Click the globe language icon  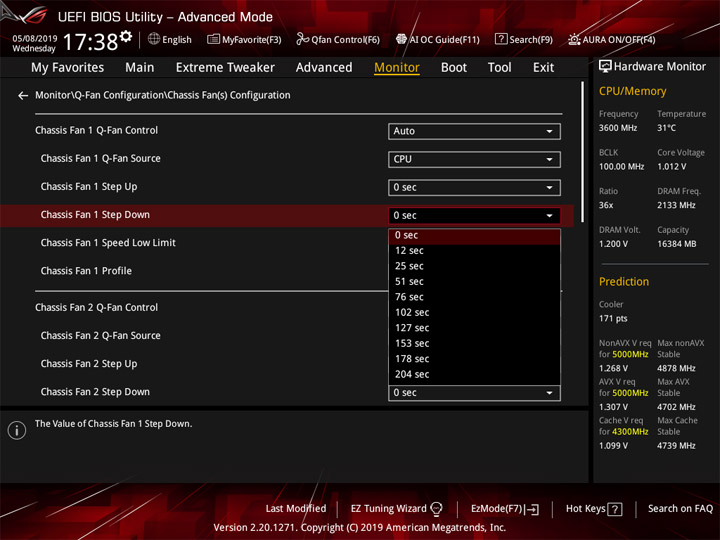154,39
